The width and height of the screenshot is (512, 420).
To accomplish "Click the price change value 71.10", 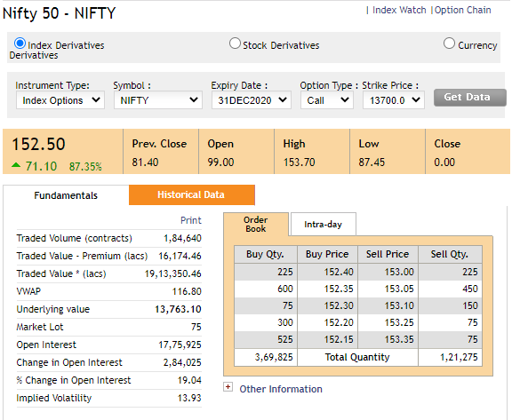I will pos(41,166).
